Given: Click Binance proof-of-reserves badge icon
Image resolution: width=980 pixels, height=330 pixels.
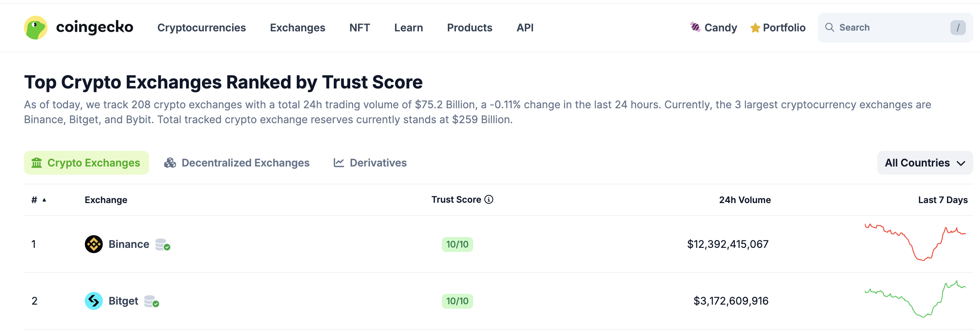Looking at the screenshot, I should [x=163, y=245].
